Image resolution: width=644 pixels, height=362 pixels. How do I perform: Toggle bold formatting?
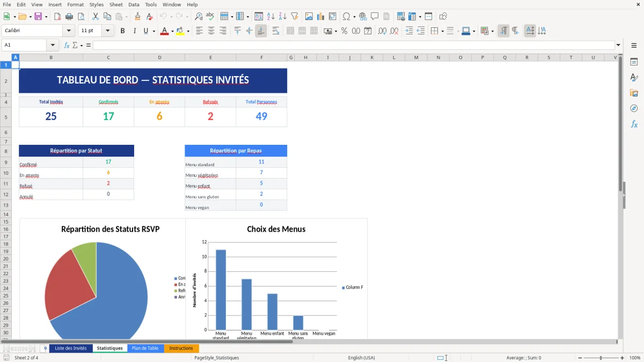click(x=122, y=31)
